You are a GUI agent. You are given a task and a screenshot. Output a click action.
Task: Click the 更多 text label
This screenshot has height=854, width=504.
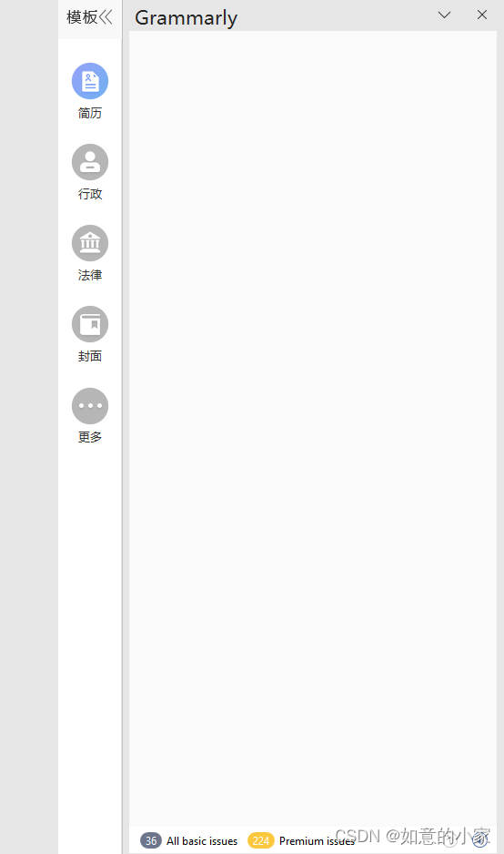[90, 437]
